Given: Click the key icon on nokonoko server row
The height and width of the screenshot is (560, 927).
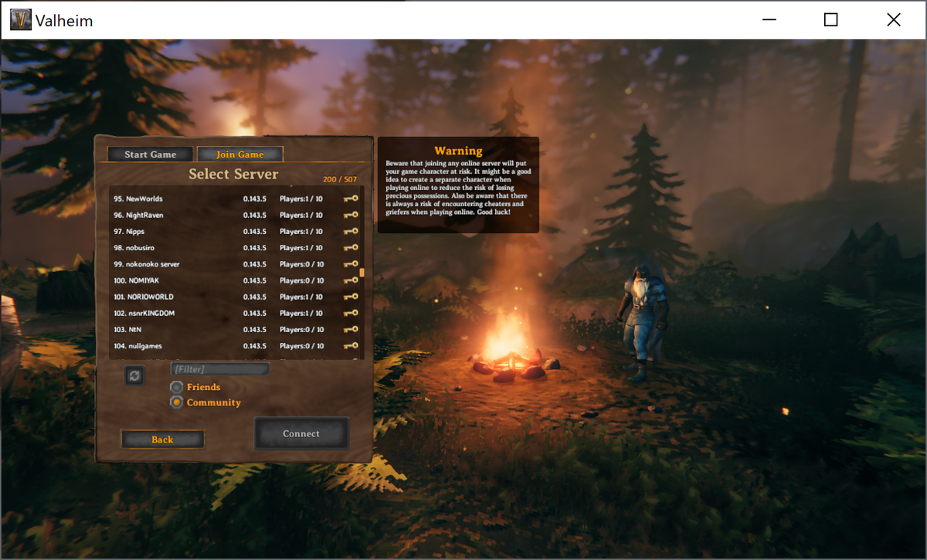Looking at the screenshot, I should 351,264.
